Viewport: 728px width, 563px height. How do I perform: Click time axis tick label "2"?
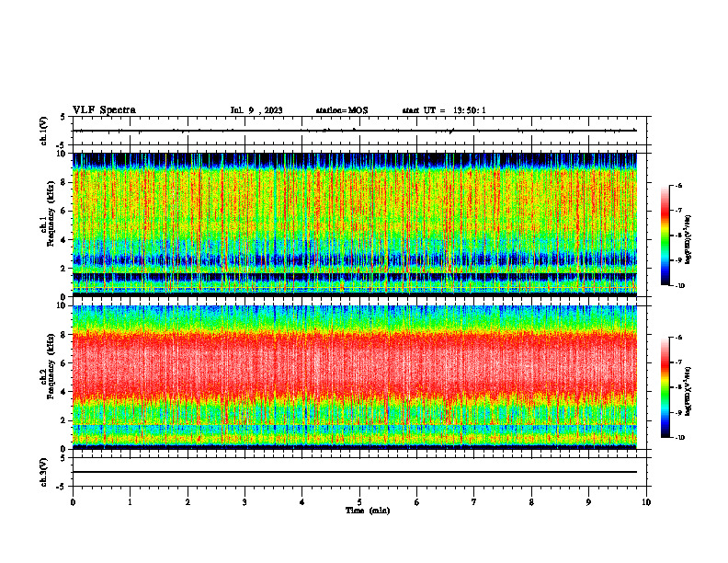[188, 502]
